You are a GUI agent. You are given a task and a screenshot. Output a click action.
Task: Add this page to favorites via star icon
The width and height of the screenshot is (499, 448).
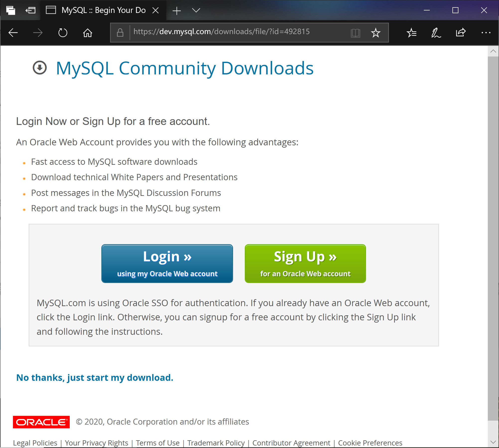tap(375, 33)
